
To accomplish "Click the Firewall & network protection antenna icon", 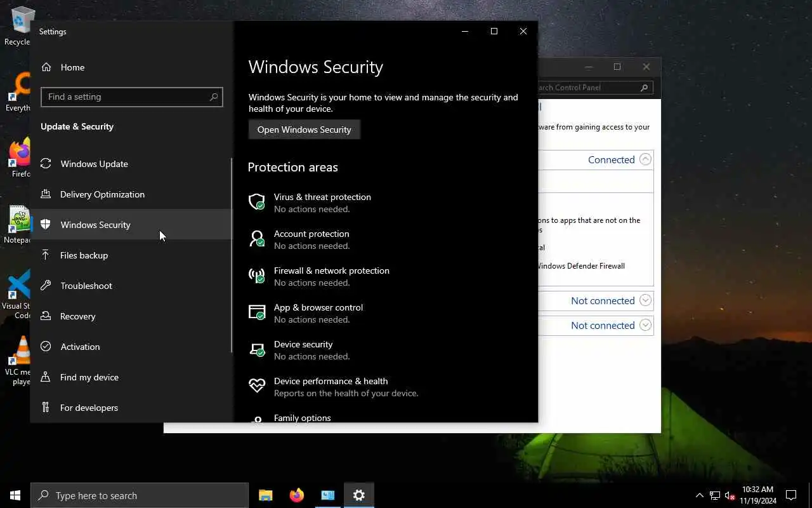I will coord(257,276).
